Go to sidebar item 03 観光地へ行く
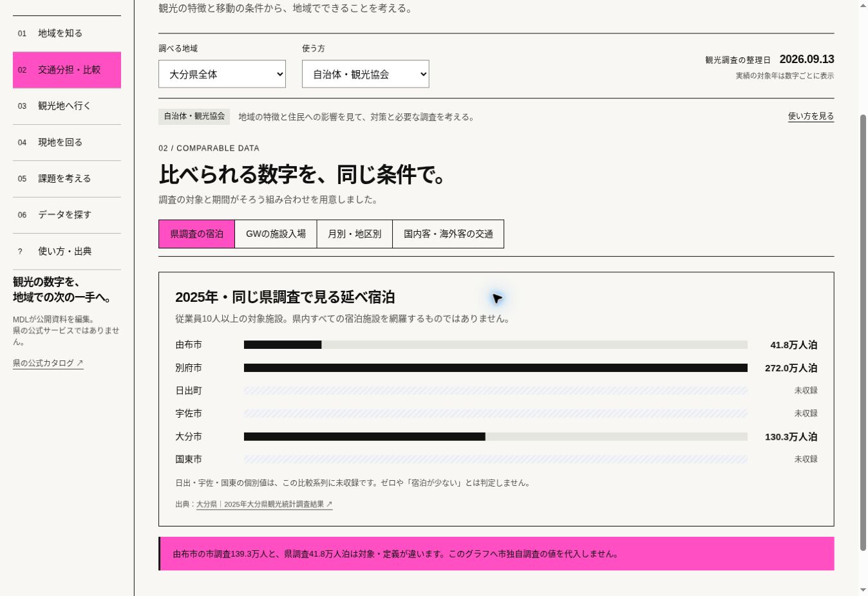 (67, 106)
